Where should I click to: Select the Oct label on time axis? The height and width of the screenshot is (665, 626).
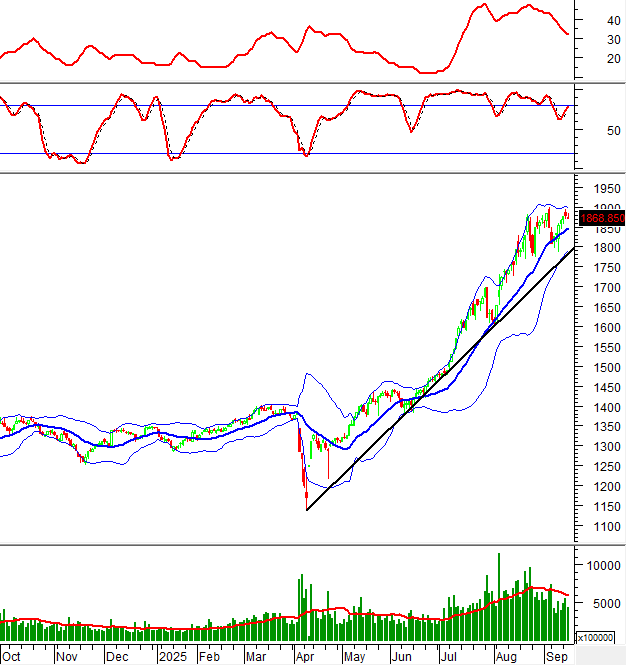point(12,657)
